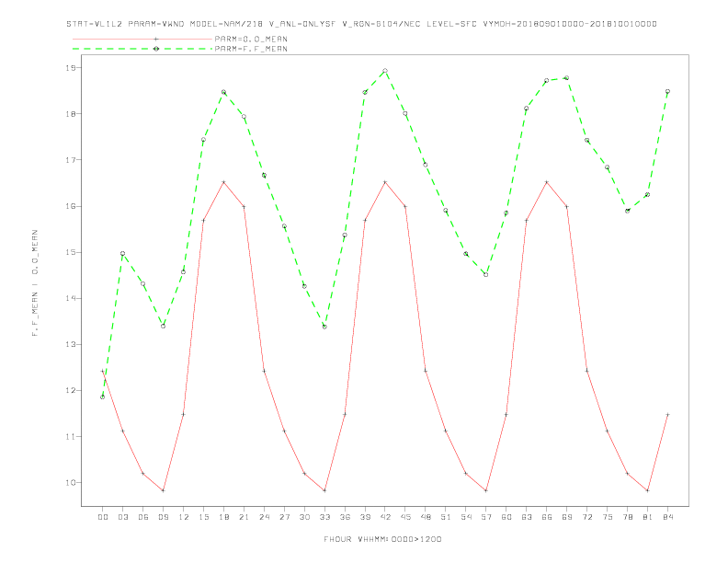
Task: Click y-axis tick label 18
Action: [70, 114]
